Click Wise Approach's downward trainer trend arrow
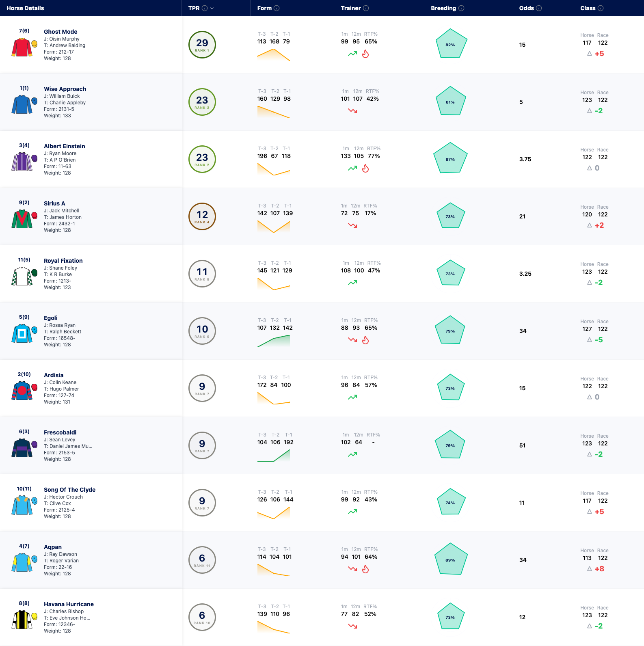This screenshot has width=644, height=646. (x=352, y=111)
